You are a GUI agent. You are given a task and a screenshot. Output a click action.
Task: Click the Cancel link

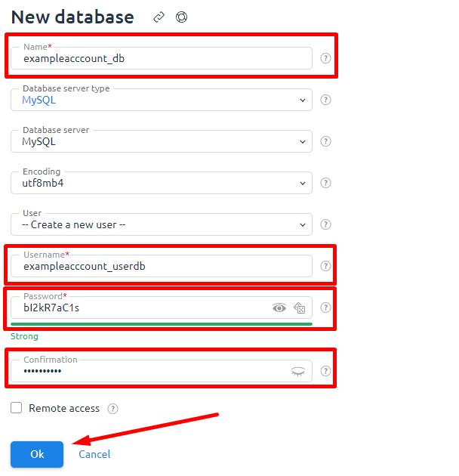tap(94, 454)
